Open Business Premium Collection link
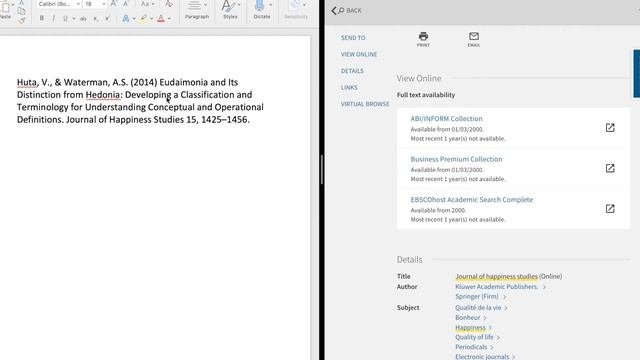The width and height of the screenshot is (640, 360). tap(456, 159)
